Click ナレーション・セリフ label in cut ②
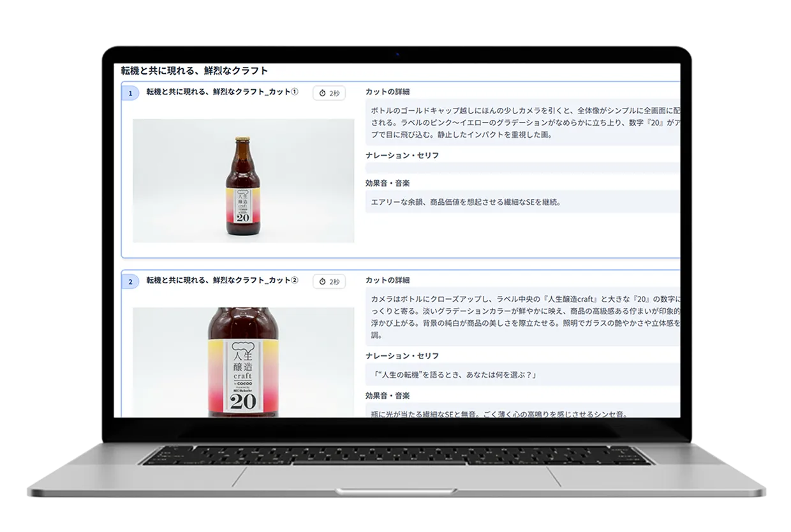This screenshot has height=532, width=791. click(x=402, y=355)
